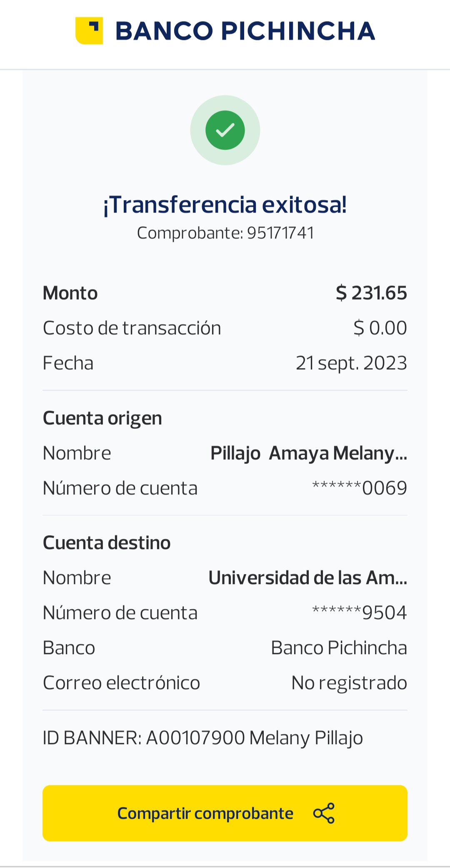Select the ¡Transferencia exitosa! heading

pos(225,205)
